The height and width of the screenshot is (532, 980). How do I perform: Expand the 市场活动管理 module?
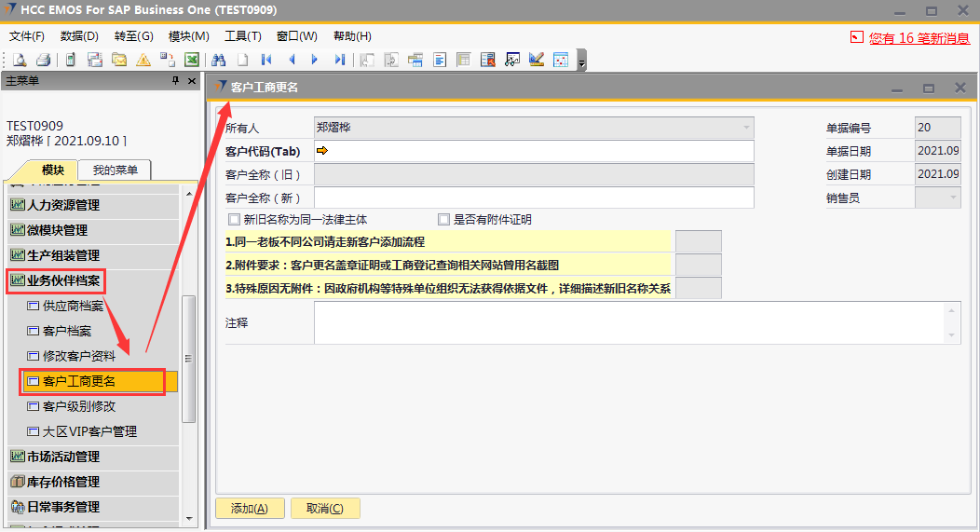pyautogui.click(x=63, y=457)
